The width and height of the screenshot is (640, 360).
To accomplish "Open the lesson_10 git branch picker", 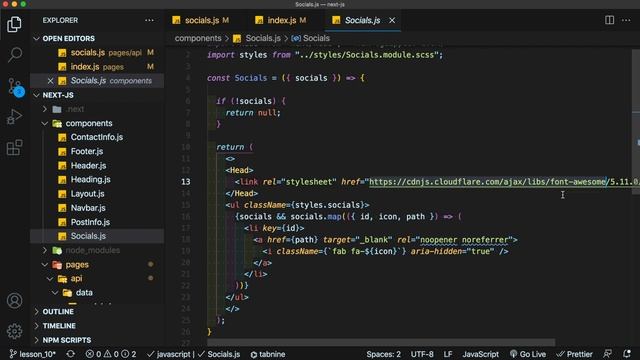I will 33,354.
